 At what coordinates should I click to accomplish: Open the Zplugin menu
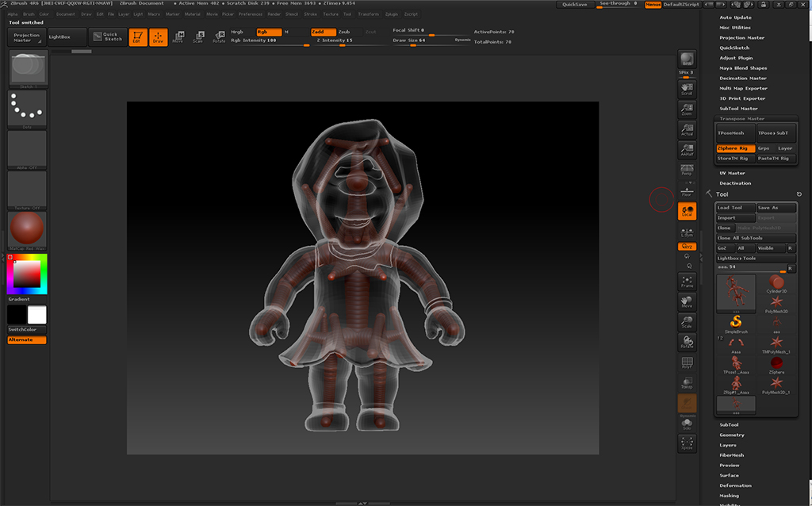[392, 14]
